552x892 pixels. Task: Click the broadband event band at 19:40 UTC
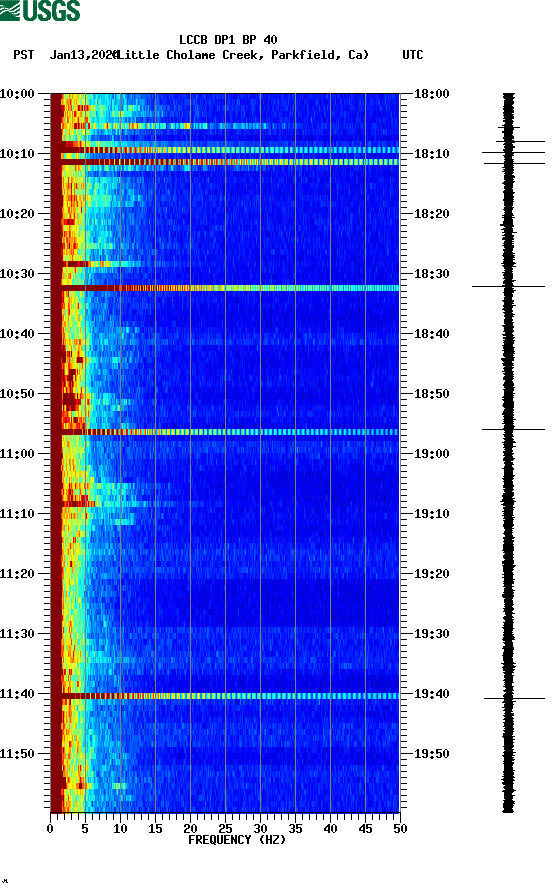click(x=225, y=696)
